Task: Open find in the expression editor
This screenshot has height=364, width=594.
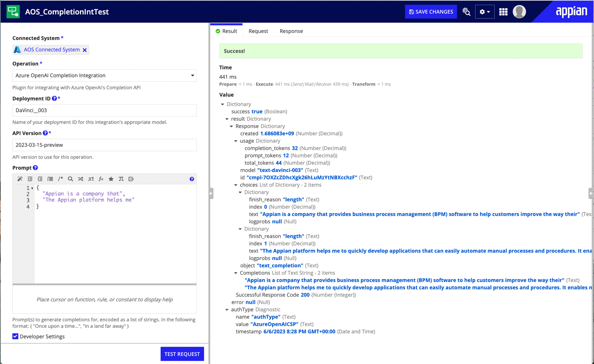Action: (70, 179)
